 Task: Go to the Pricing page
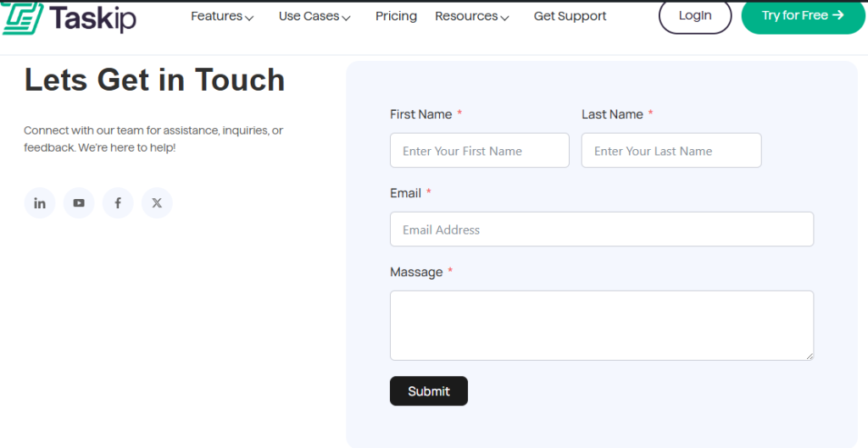click(x=396, y=16)
